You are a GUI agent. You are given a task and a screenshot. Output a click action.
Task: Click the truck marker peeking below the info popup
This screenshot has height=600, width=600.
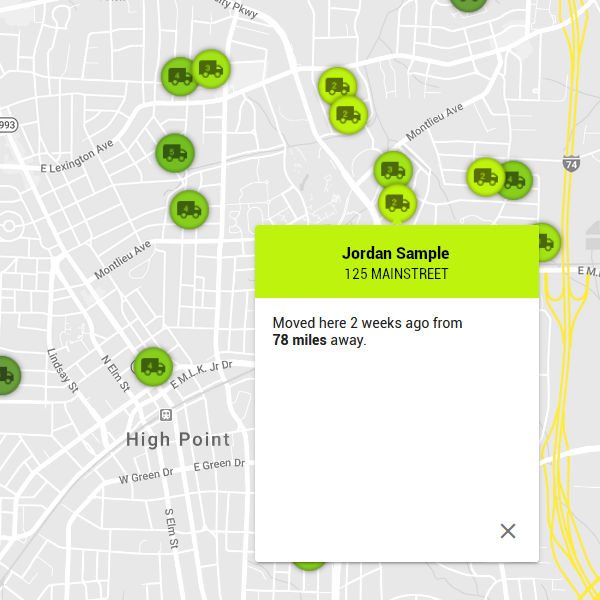coord(308,566)
